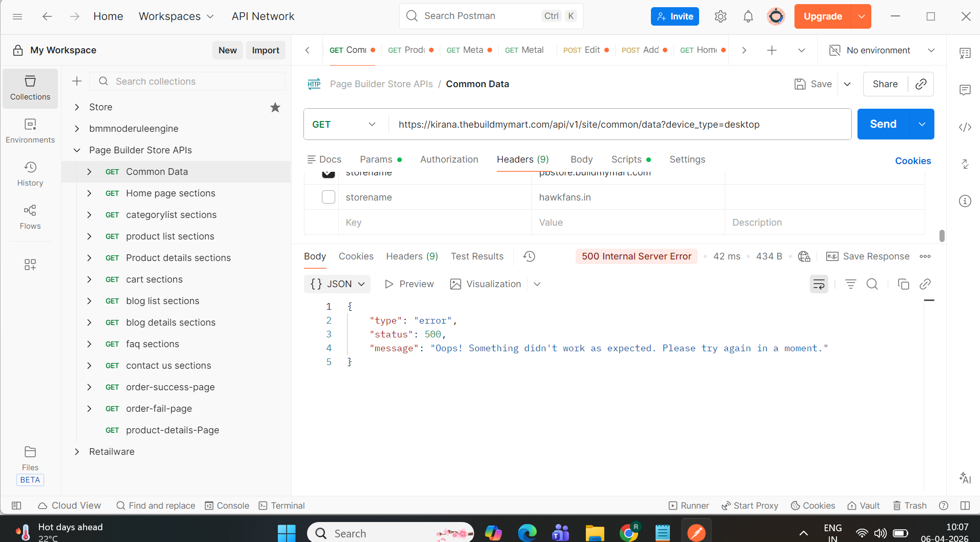Expand the bmmnoderuleengine collection
This screenshot has width=980, height=542.
pyautogui.click(x=77, y=129)
